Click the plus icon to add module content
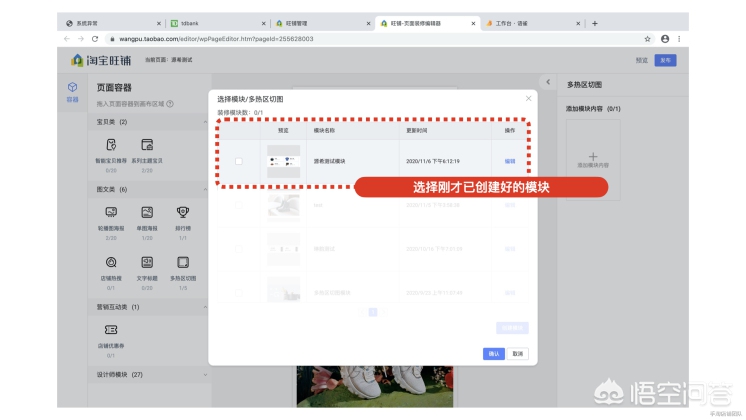Viewport: 746px width, 420px height. (x=593, y=156)
